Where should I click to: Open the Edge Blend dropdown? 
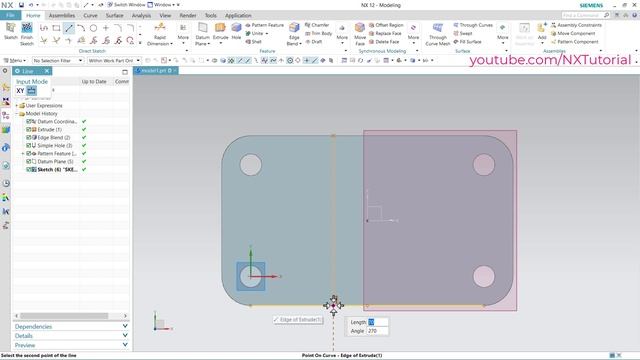click(x=300, y=44)
